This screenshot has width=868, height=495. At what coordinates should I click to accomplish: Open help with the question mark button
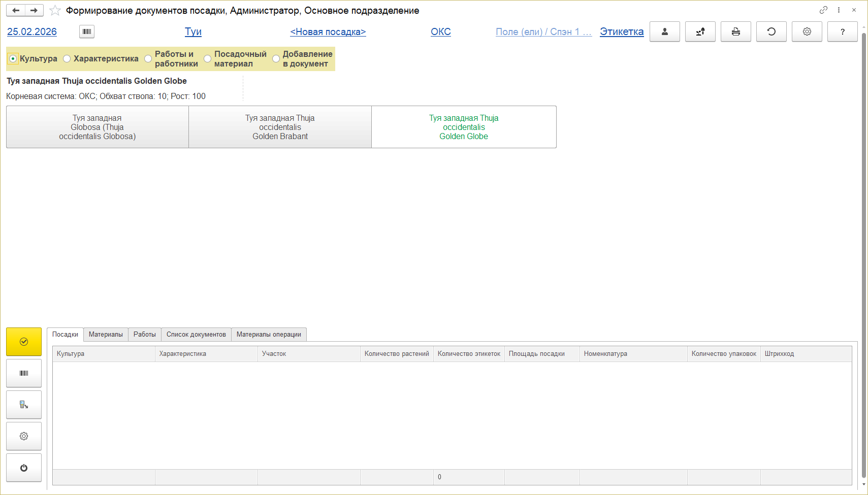[843, 31]
